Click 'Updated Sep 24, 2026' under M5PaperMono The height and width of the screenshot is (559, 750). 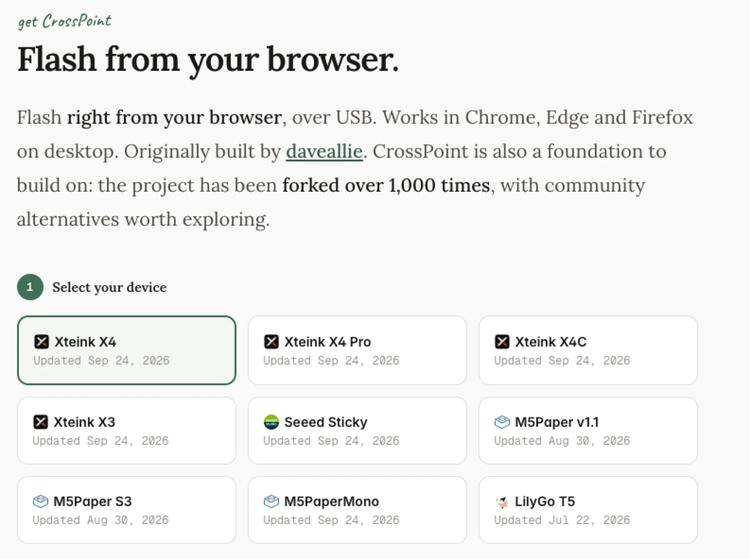tap(331, 520)
